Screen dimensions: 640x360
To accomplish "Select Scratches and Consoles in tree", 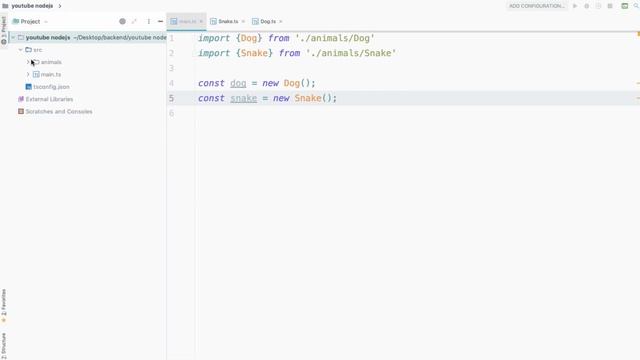I will click(x=59, y=111).
